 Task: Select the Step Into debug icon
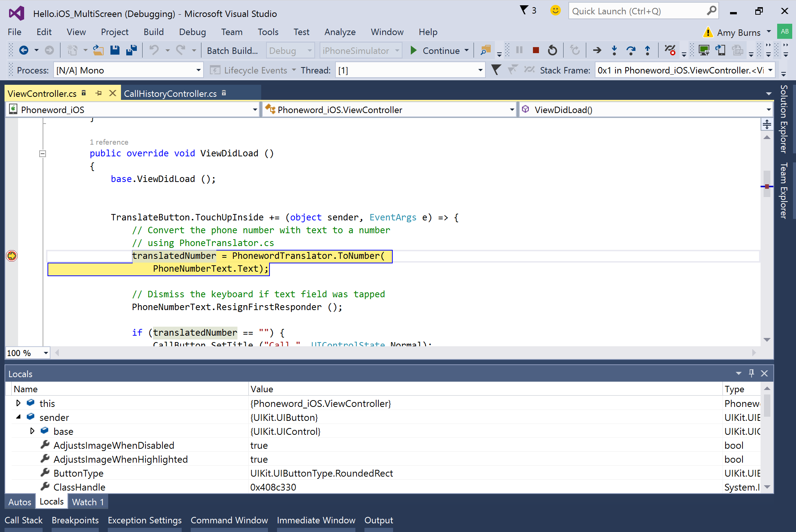614,50
